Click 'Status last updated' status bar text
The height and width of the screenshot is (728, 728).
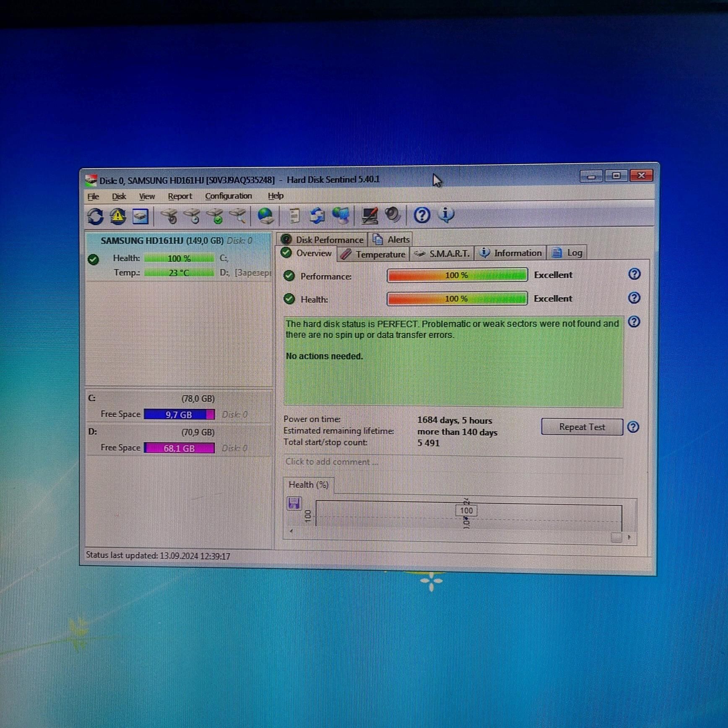coord(158,555)
